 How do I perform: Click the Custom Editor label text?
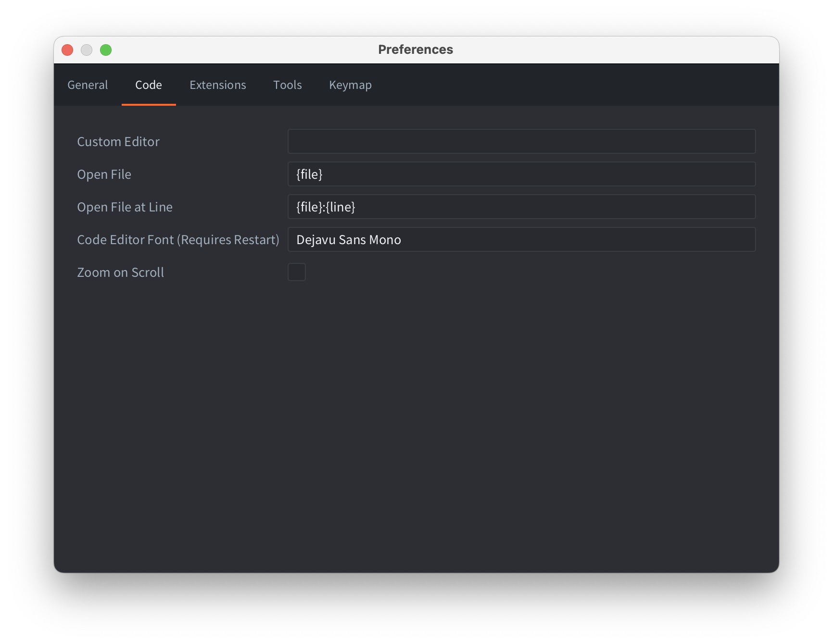118,142
